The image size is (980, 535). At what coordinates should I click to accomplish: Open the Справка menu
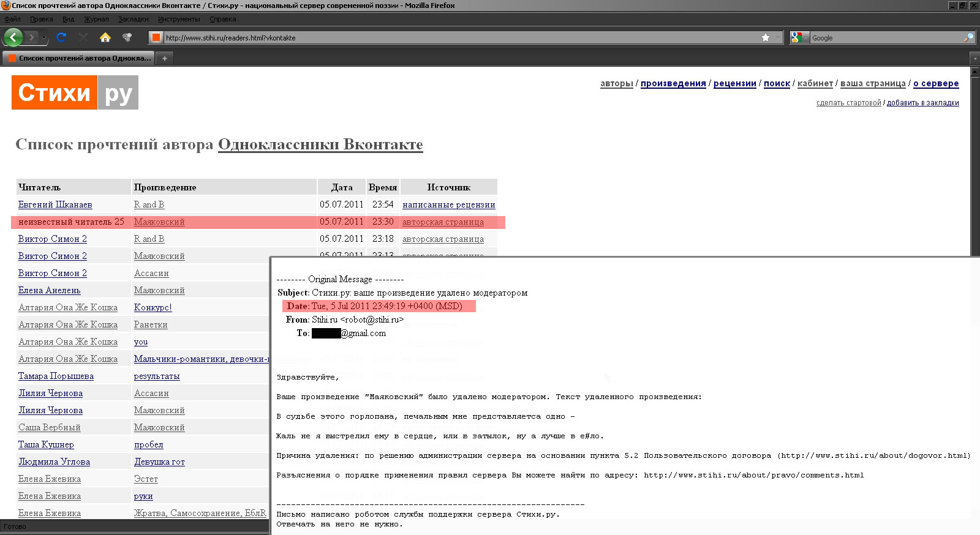point(223,19)
